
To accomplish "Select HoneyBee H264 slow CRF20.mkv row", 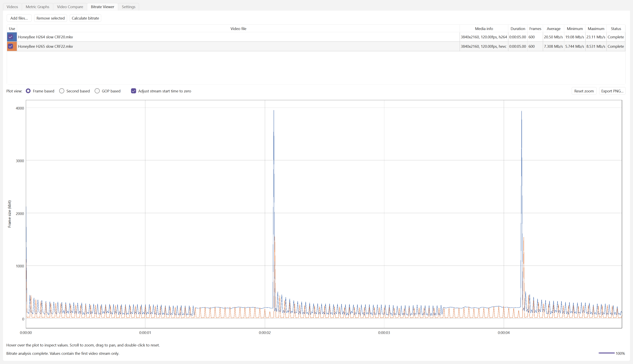I will click(x=316, y=37).
